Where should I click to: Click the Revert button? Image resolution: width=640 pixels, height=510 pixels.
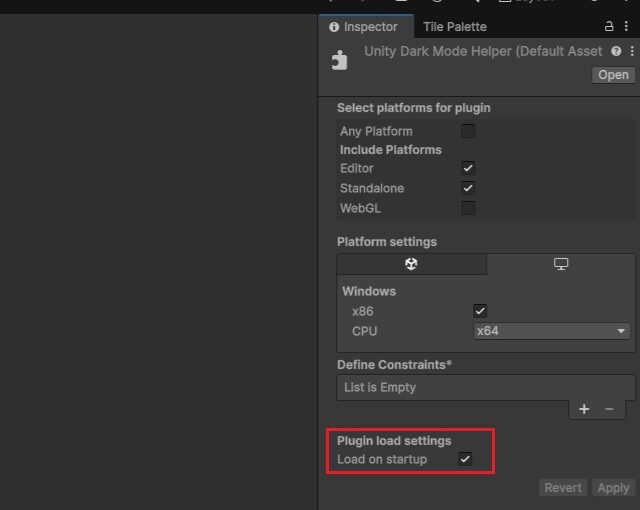(563, 488)
